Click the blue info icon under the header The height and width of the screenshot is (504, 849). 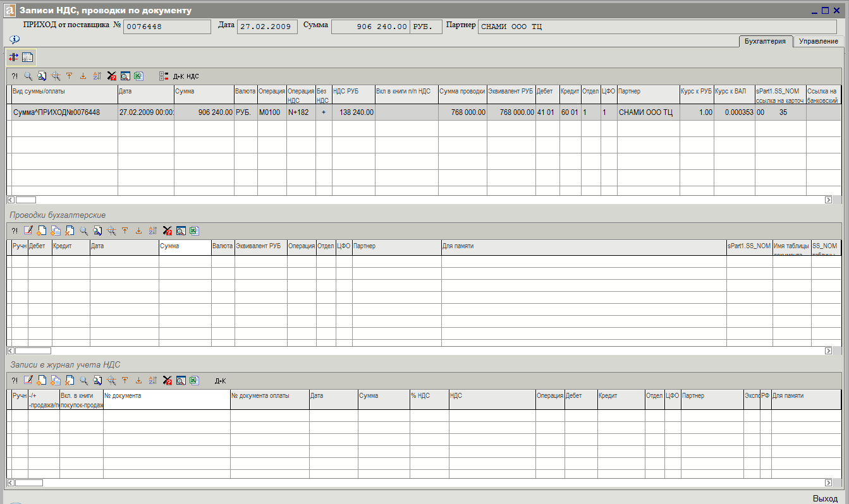click(x=15, y=39)
